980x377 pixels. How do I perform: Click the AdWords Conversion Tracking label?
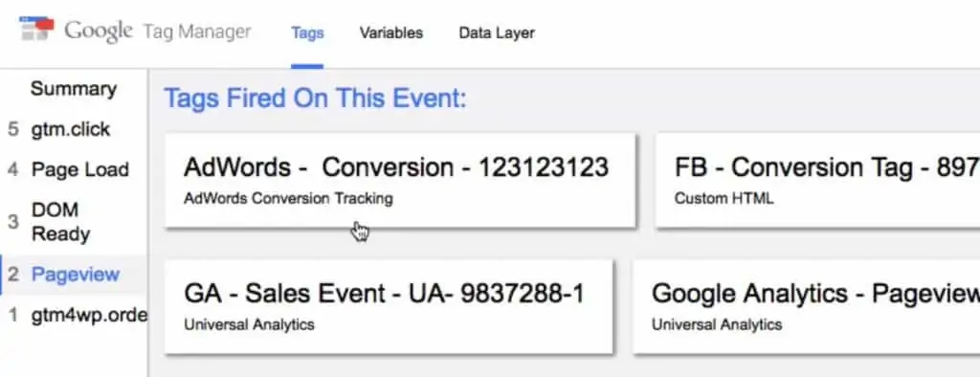(x=288, y=199)
